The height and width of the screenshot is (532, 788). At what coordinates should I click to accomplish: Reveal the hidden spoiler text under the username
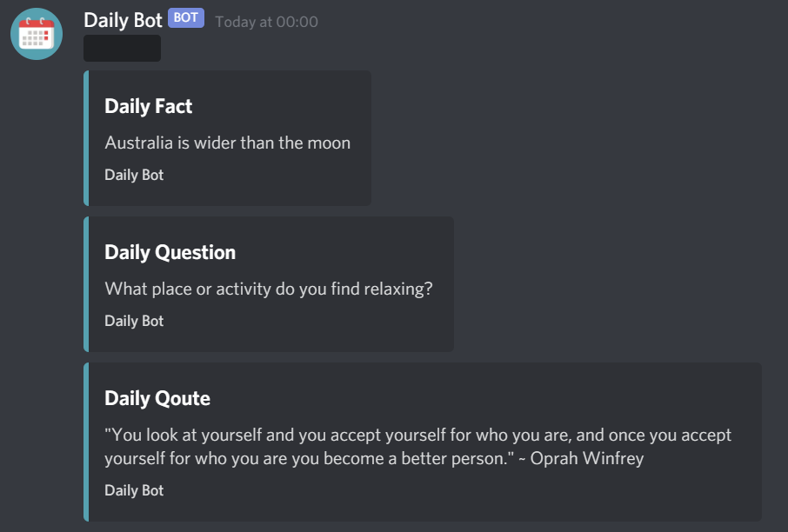[x=122, y=49]
